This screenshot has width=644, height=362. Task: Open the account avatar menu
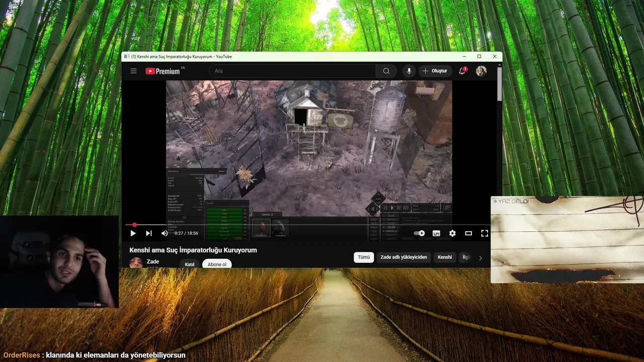pos(481,71)
